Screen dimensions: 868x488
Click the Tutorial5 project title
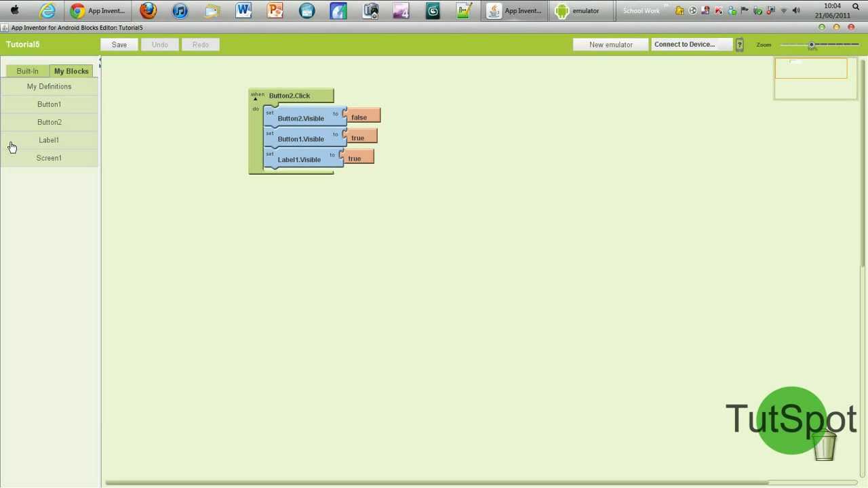pyautogui.click(x=23, y=45)
